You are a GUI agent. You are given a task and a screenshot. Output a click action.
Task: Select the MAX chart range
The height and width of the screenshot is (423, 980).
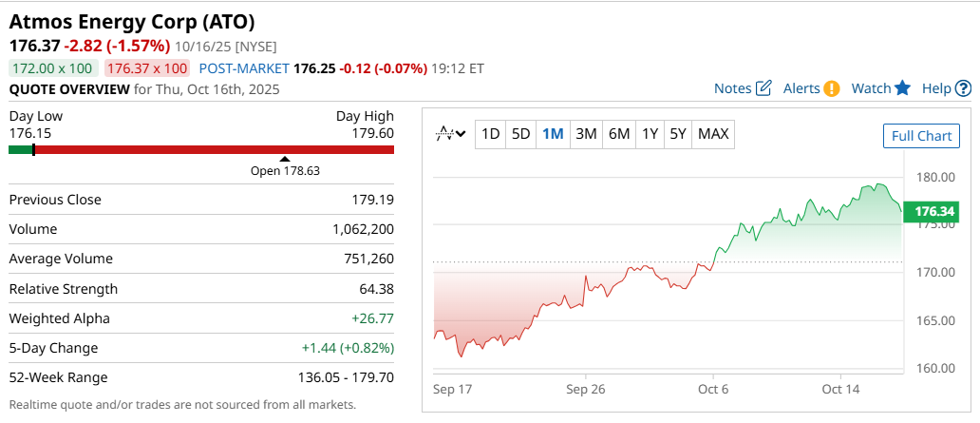click(713, 134)
